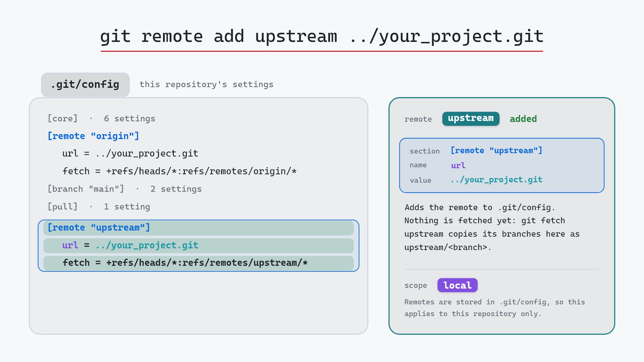The width and height of the screenshot is (644, 362).
Task: Expand the collapsed [core] section row
Action: 101,119
